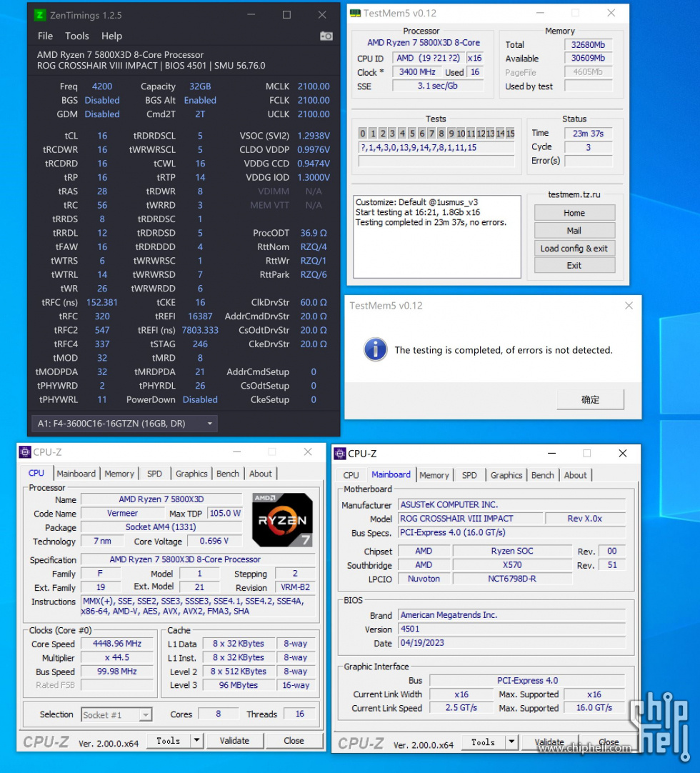
Task: Click the BIOS version 4501 field
Action: (x=511, y=629)
